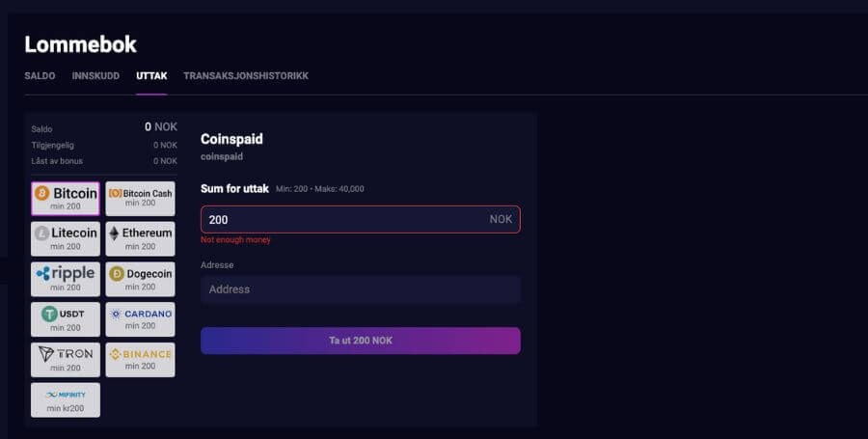Select the TRON payment tile
868x439 pixels.
click(66, 360)
